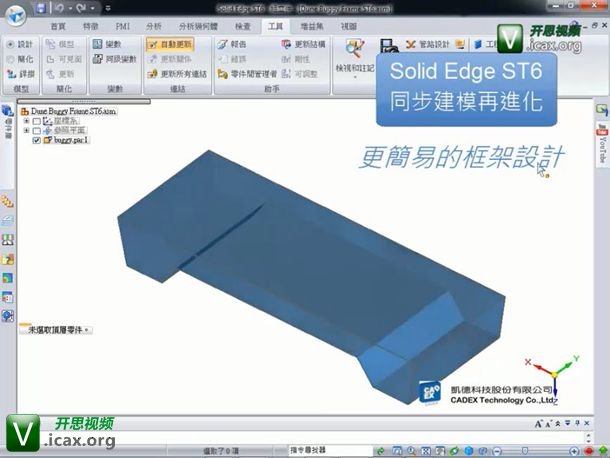Click the 管路設計 tube design button
610x458 pixels.
428,44
